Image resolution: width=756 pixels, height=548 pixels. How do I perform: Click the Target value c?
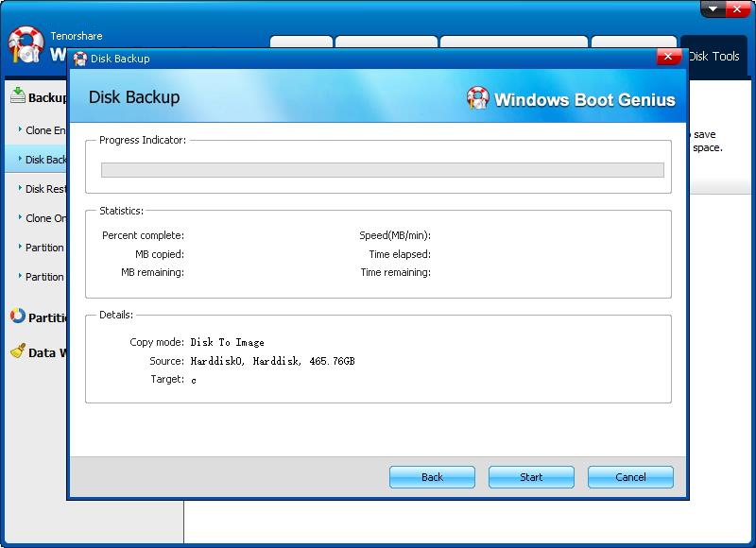point(194,380)
